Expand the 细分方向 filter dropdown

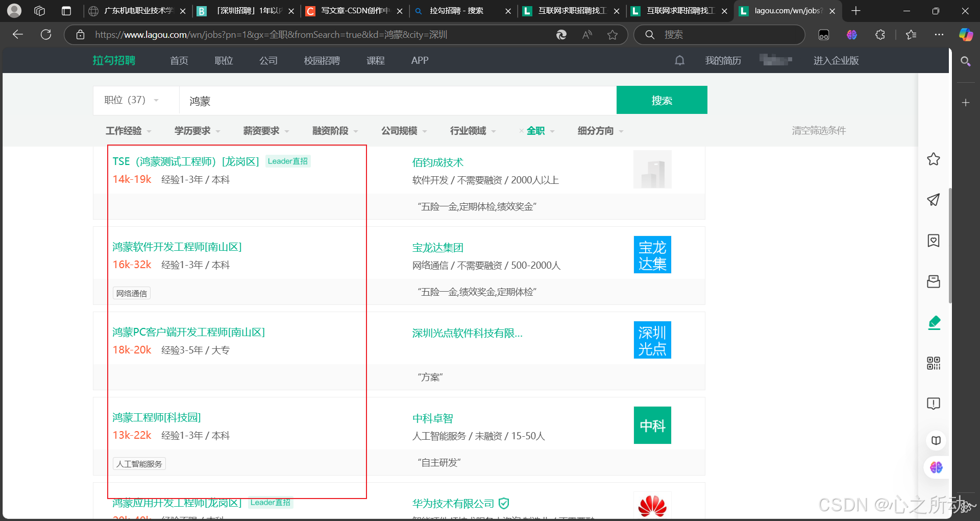click(x=601, y=131)
